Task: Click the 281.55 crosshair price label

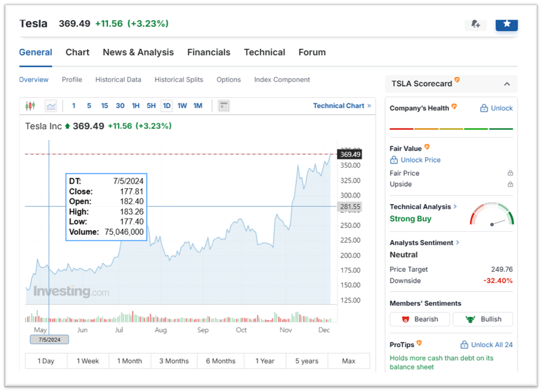Action: point(349,207)
